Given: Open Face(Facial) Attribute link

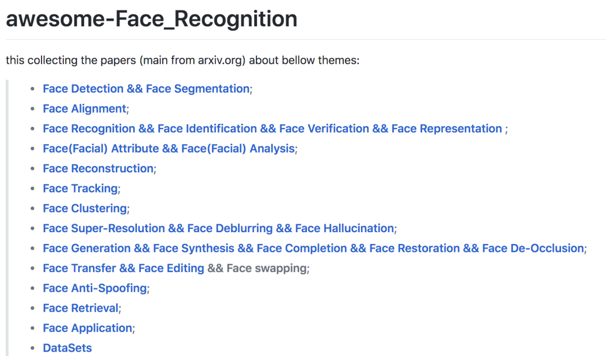Looking at the screenshot, I should 101,149.
